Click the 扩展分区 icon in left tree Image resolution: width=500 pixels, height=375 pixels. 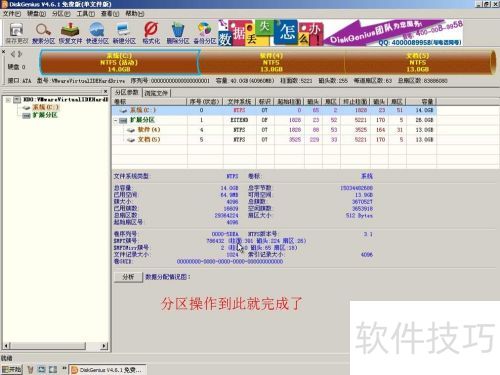[x=26, y=115]
